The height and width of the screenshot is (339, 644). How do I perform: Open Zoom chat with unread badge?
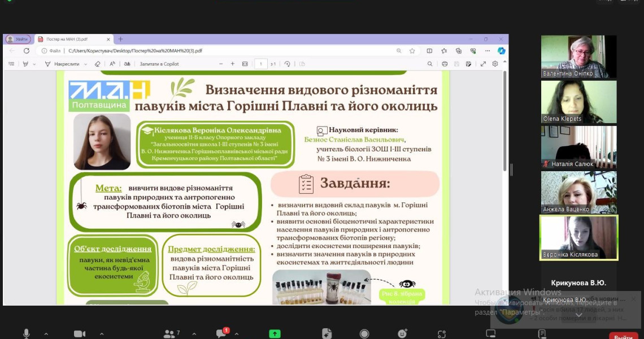(x=222, y=333)
